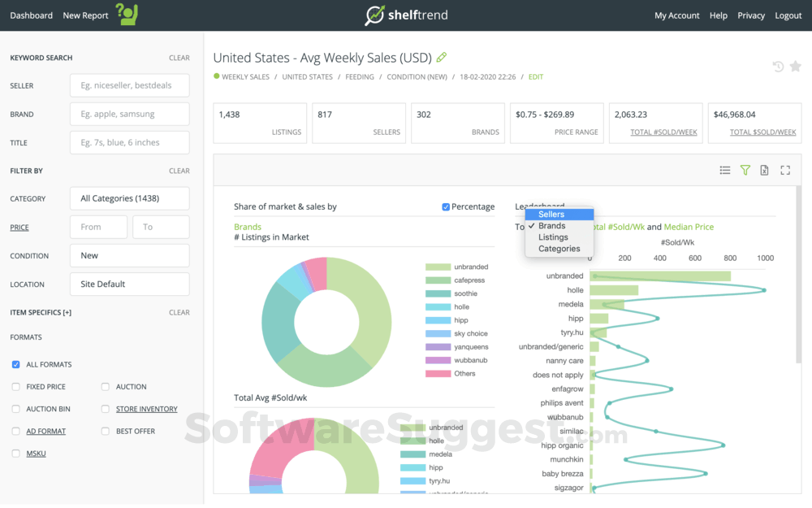Open the Category dropdown
This screenshot has width=812, height=508.
click(129, 198)
